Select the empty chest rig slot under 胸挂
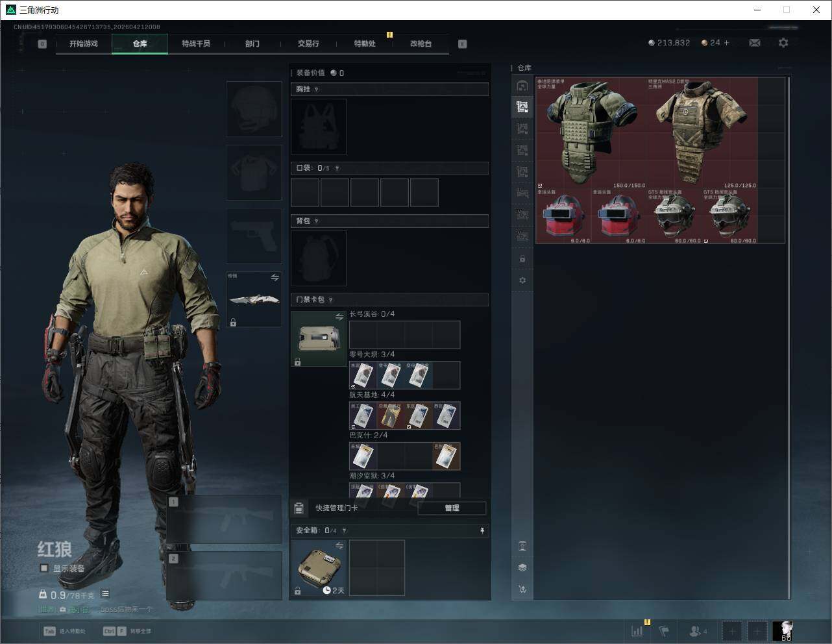 319,127
